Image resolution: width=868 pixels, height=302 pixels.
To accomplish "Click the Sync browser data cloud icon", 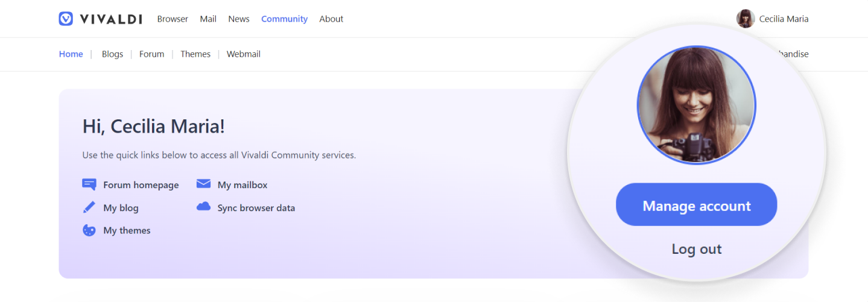I will click(203, 207).
